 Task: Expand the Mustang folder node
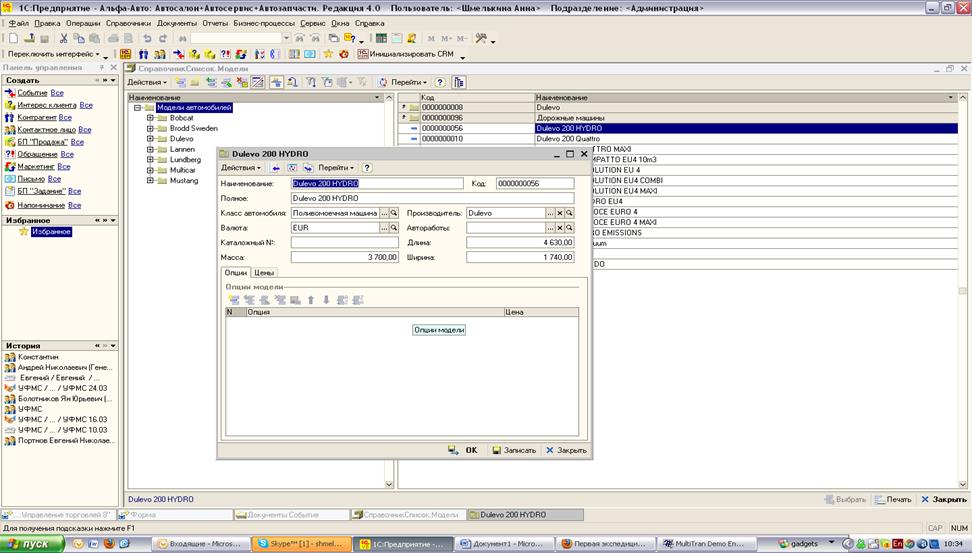pyautogui.click(x=150, y=181)
